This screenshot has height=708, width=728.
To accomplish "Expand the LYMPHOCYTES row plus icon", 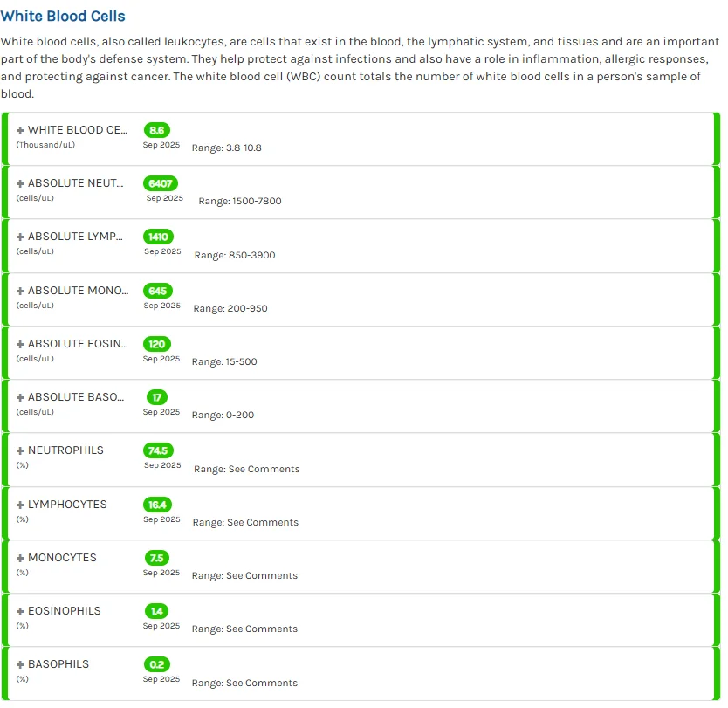I will (x=20, y=505).
